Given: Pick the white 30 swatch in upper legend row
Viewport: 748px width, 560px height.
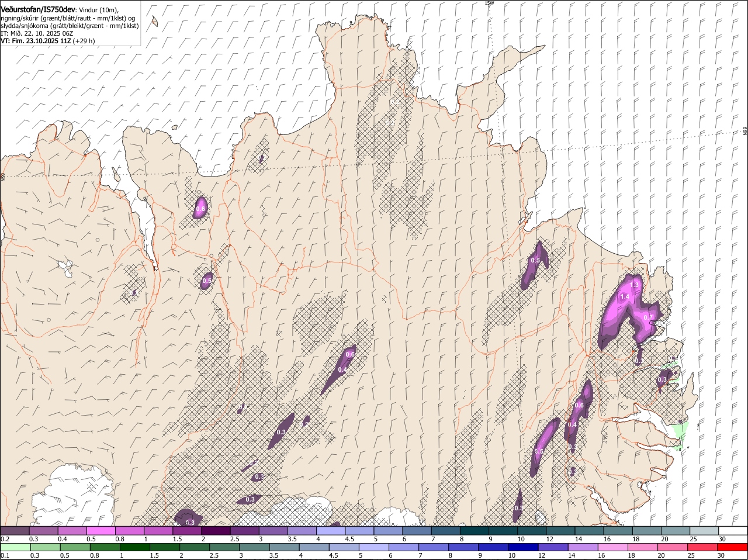Looking at the screenshot, I should pyautogui.click(x=733, y=531).
